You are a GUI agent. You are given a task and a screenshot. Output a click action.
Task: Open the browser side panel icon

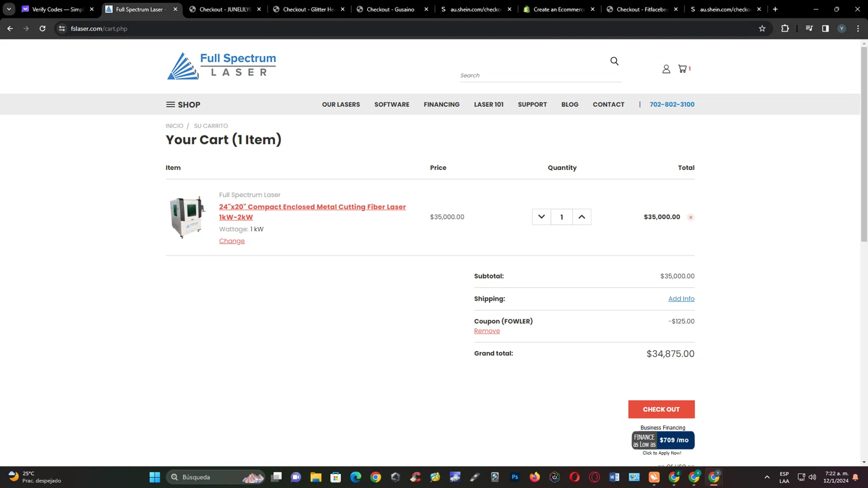click(x=825, y=28)
